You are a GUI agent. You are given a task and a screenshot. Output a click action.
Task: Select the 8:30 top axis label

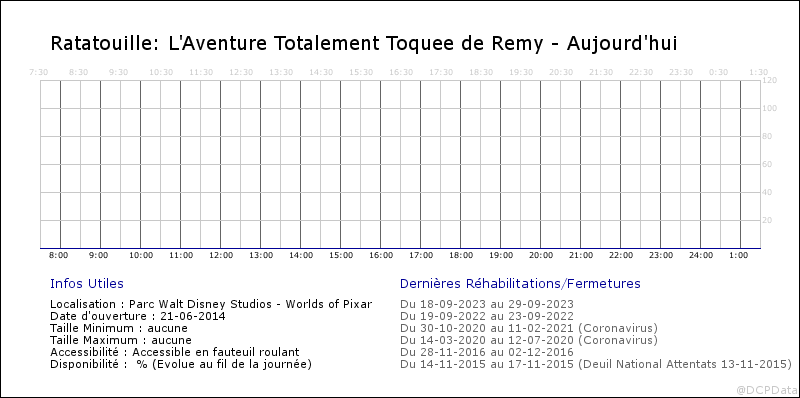(79, 72)
